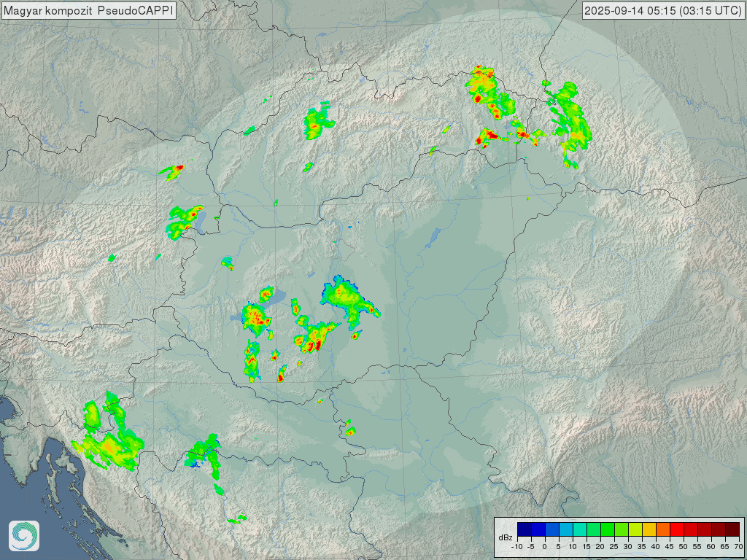Screen dimensions: 747x560
Task: Click the 'dBz' unit label in legend
Action: coord(506,537)
